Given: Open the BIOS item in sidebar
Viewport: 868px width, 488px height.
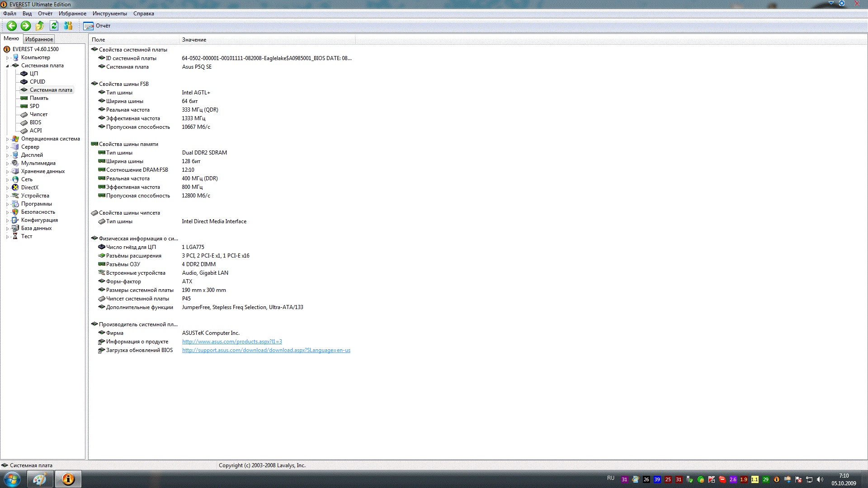Looking at the screenshot, I should pyautogui.click(x=35, y=122).
